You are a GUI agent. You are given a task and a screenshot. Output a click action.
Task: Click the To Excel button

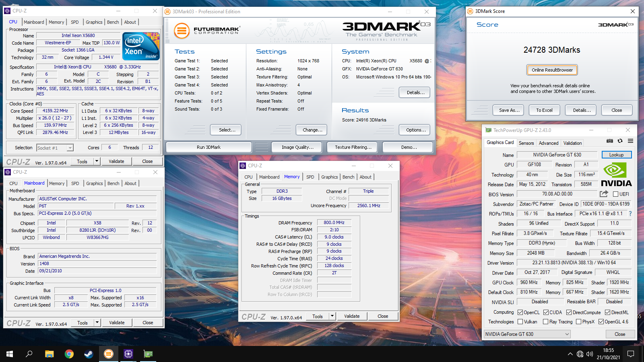[544, 110]
